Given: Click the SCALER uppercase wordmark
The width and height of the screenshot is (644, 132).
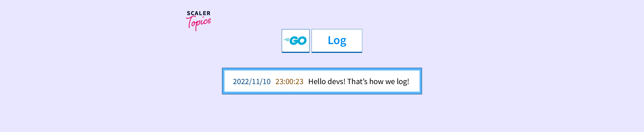Looking at the screenshot, I should pos(199,13).
